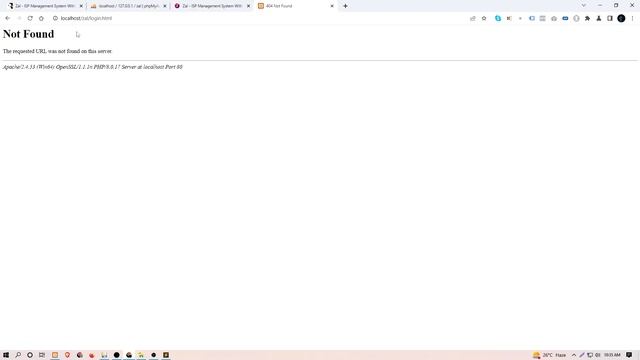Viewport: 640px width, 360px height.
Task: Open the Windows Start menu
Action: (6, 355)
